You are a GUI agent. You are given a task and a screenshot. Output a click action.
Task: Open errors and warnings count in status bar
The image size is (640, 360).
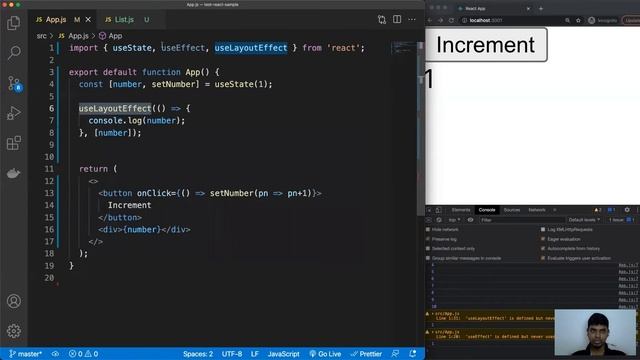83,354
